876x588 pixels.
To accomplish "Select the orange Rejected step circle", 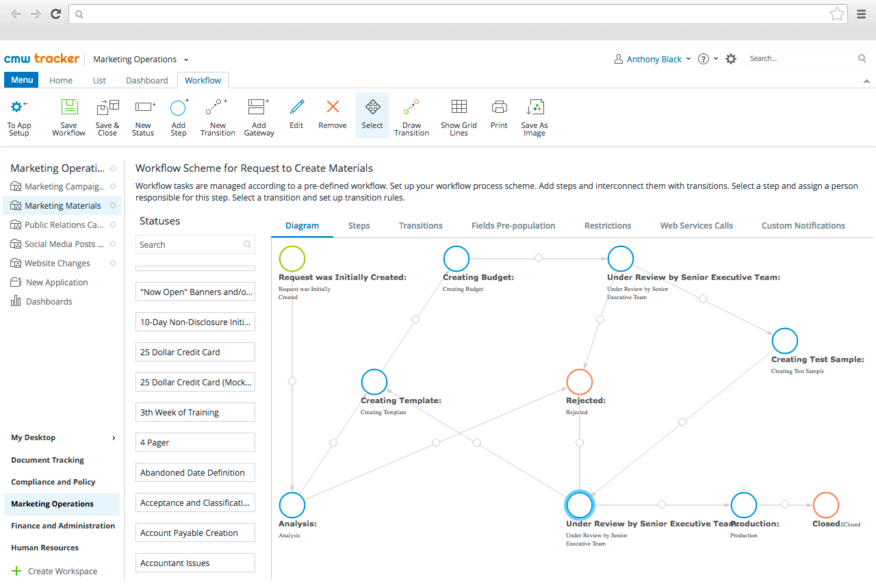I will click(580, 382).
